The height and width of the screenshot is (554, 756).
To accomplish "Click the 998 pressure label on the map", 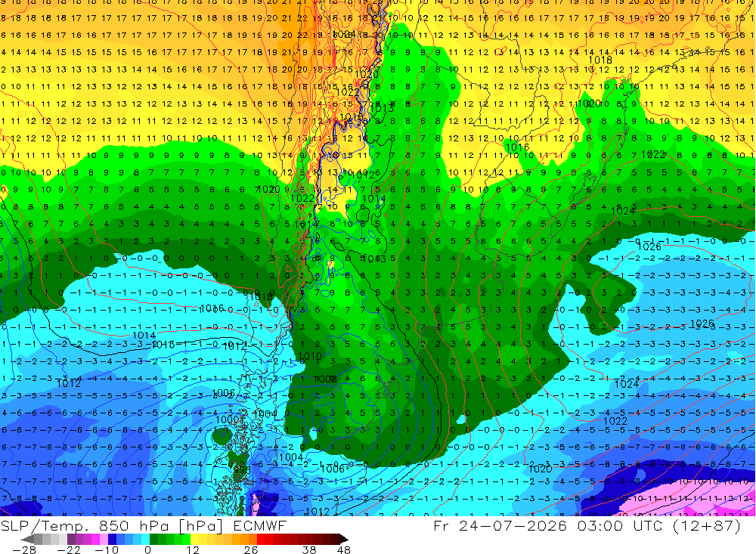I will (242, 469).
